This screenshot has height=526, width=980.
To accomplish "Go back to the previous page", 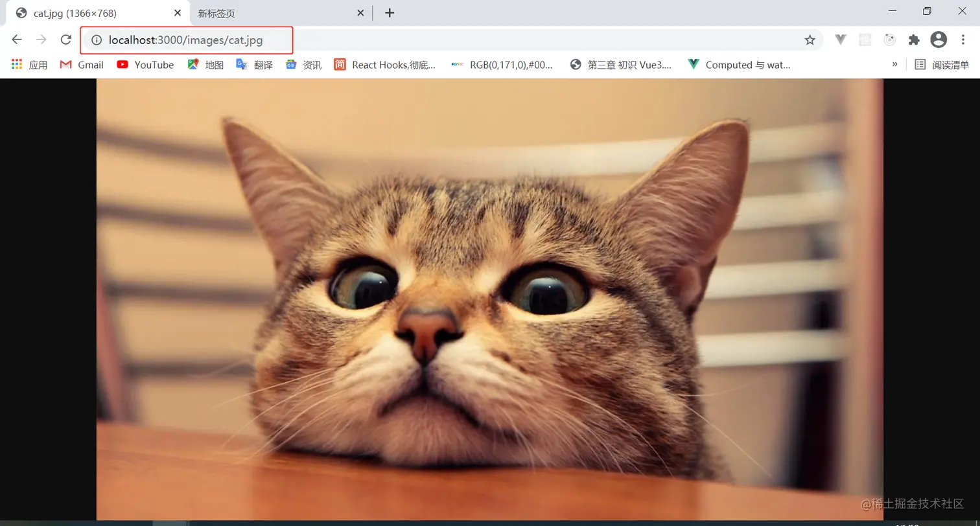I will point(17,40).
